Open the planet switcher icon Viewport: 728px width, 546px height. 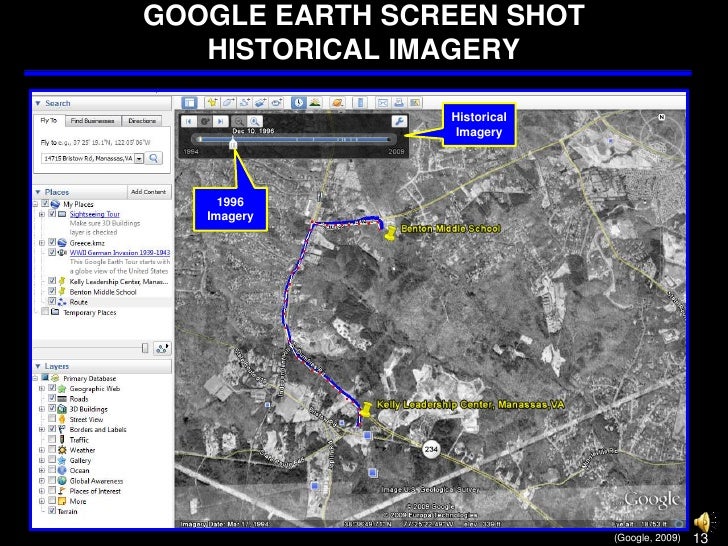click(x=337, y=103)
